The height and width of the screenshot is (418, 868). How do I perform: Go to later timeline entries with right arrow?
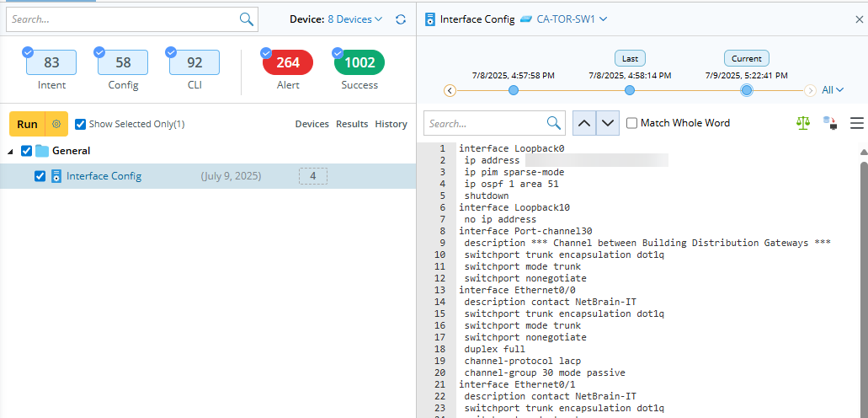pos(810,90)
